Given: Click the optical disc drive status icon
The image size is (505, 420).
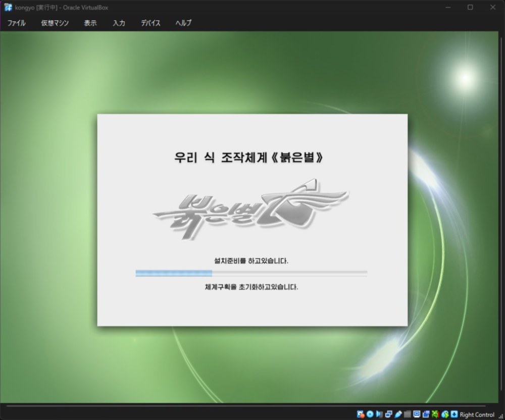Looking at the screenshot, I should pyautogui.click(x=370, y=414).
